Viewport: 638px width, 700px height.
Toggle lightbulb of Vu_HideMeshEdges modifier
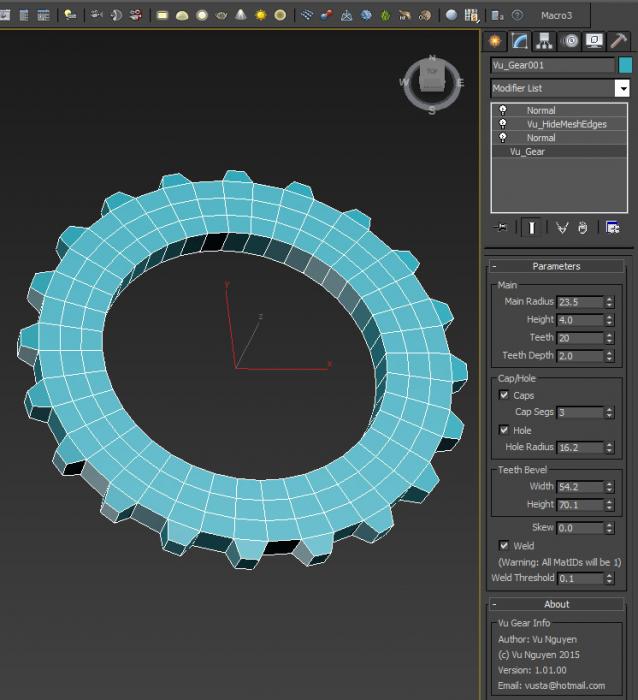click(x=502, y=124)
